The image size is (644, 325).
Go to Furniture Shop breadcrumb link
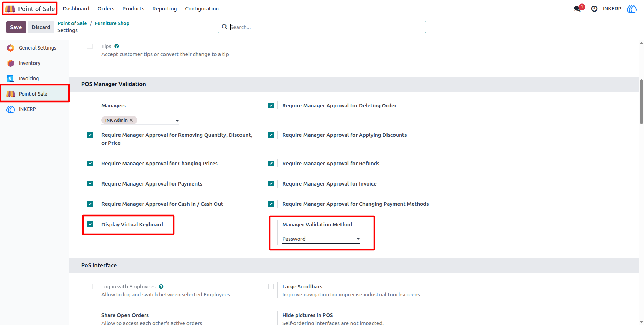pyautogui.click(x=112, y=23)
